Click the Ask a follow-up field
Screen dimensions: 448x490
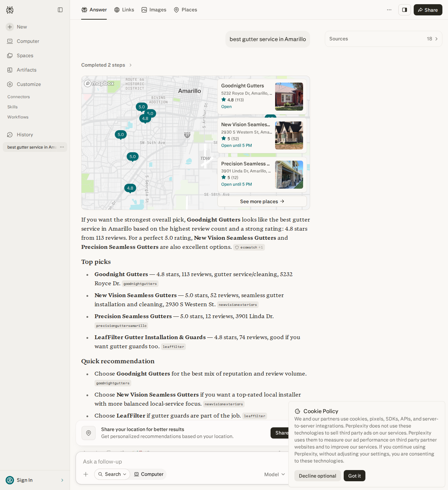coord(182,462)
